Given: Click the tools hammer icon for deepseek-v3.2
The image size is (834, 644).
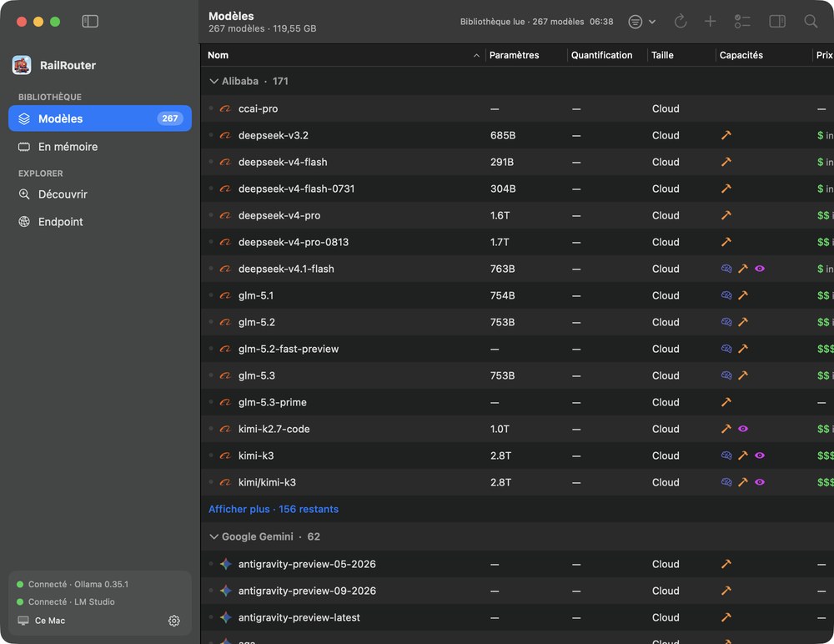Looking at the screenshot, I should tap(726, 135).
